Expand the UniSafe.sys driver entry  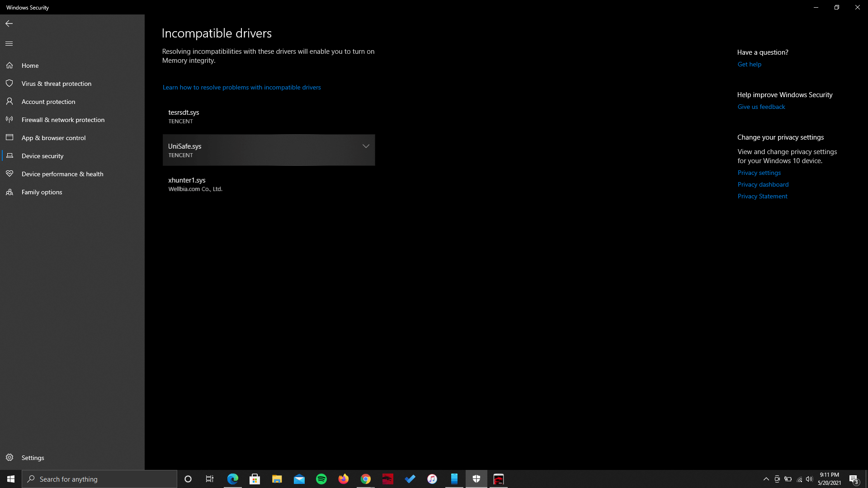pyautogui.click(x=366, y=146)
